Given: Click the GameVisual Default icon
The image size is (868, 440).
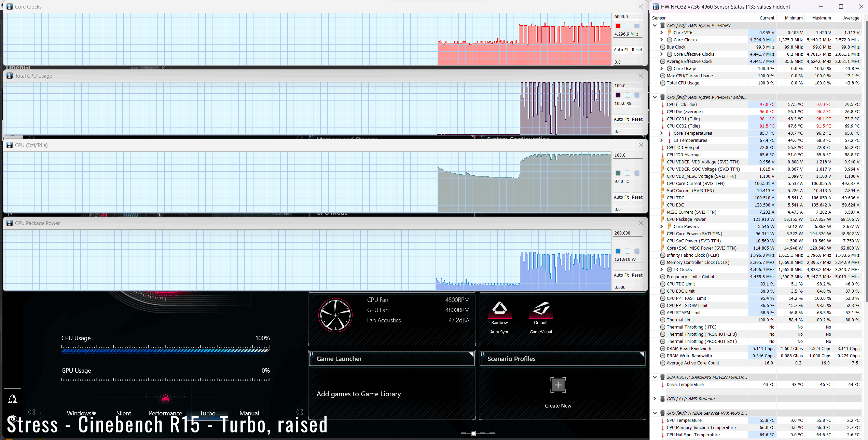Looking at the screenshot, I should [541, 308].
